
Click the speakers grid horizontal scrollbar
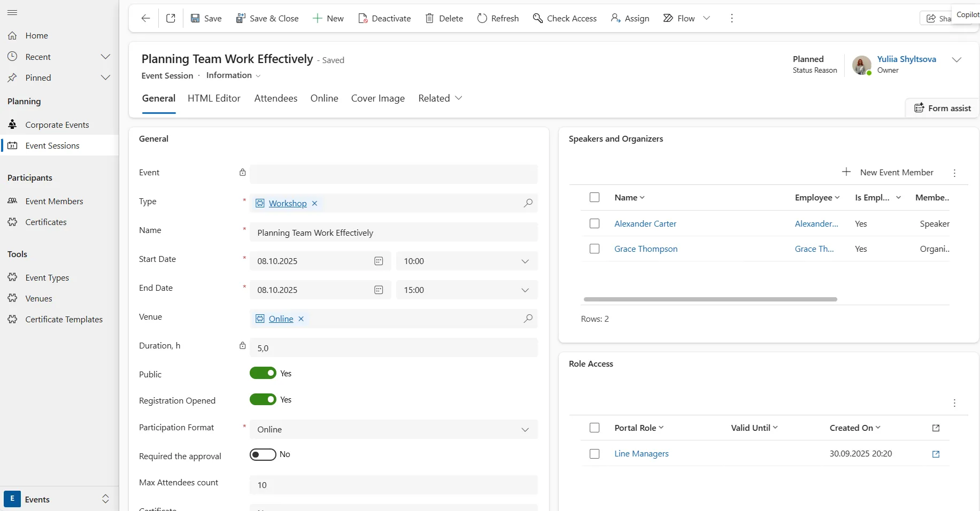pos(710,299)
